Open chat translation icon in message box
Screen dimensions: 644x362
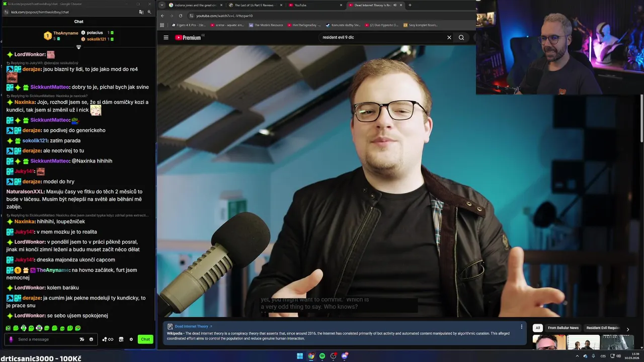82,339
